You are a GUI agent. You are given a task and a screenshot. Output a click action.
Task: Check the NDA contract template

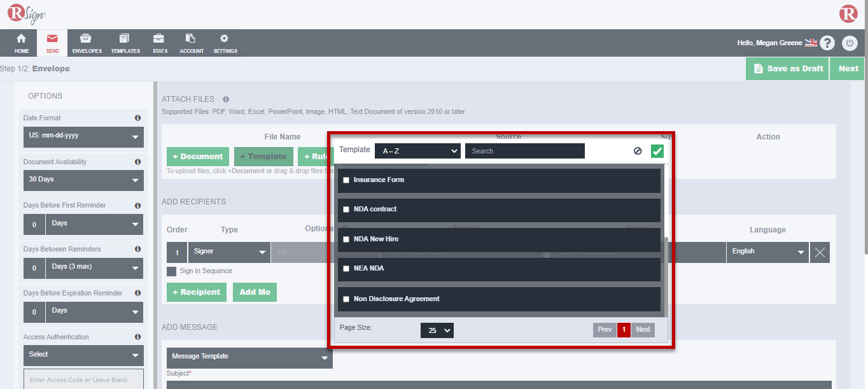pos(346,209)
